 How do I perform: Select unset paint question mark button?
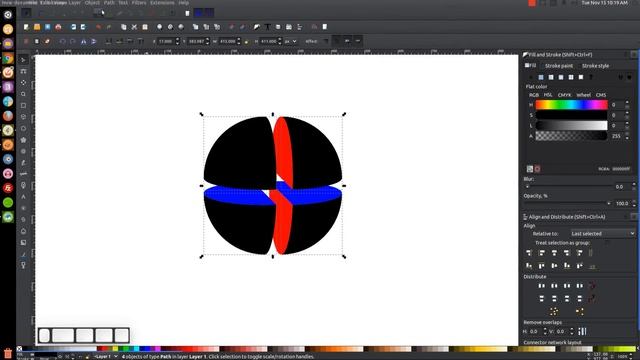point(591,77)
